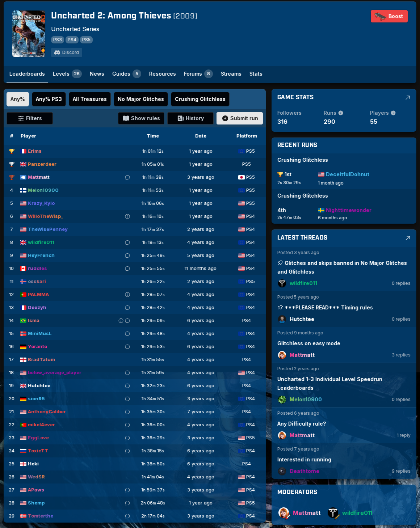Open the comment bubble on Deezyh's run
The image size is (420, 528).
(127, 308)
